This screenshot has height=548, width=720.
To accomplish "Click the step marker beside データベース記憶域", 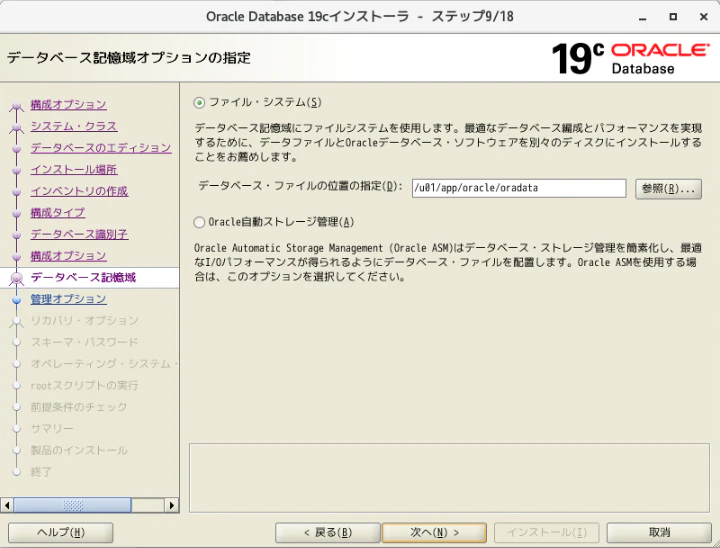I will [x=17, y=278].
